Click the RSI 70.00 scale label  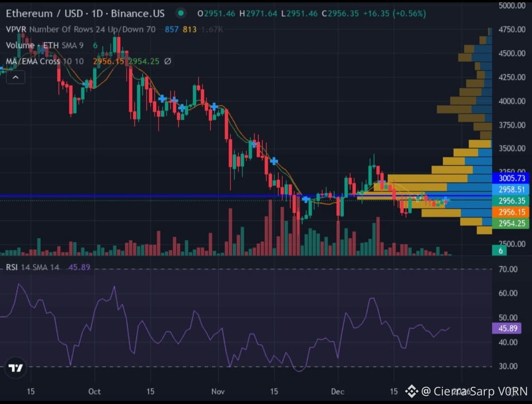tap(508, 270)
